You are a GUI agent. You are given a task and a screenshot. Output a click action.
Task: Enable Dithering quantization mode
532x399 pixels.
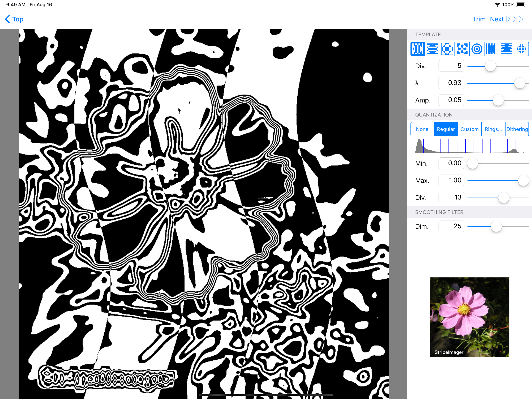click(517, 129)
